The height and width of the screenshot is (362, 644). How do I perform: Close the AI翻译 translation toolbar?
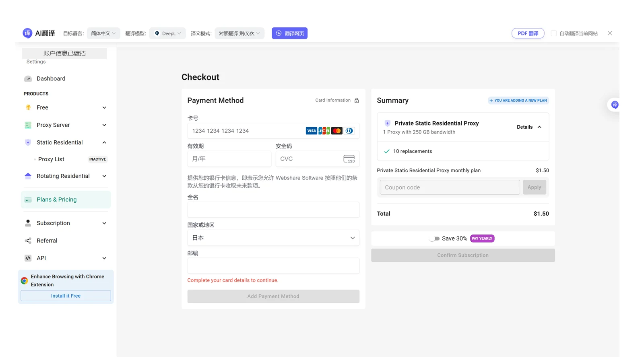tap(610, 33)
